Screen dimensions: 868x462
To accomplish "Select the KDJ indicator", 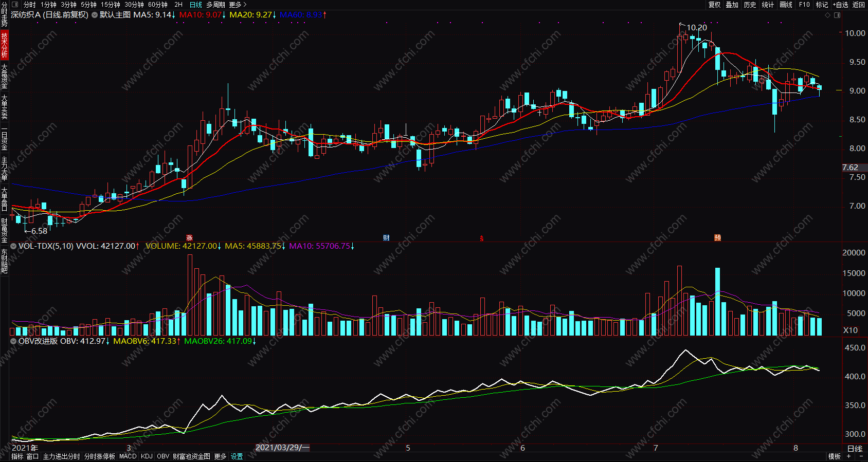I will (147, 456).
